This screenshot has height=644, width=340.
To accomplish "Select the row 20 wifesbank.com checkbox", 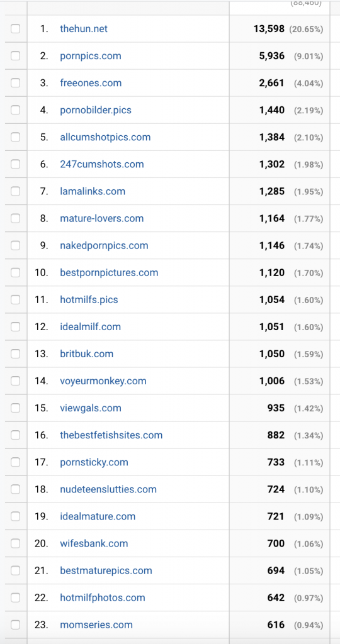I will tap(15, 544).
